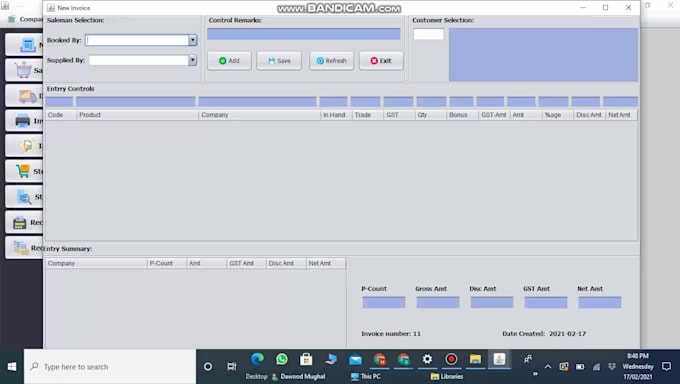The width and height of the screenshot is (680, 384).
Task: Open WhatsApp from the taskbar
Action: coord(281,359)
